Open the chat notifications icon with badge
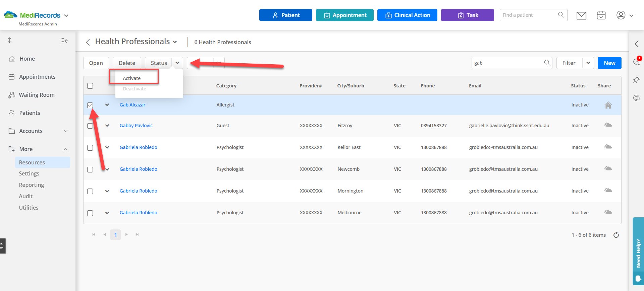This screenshot has width=644, height=291. [636, 62]
